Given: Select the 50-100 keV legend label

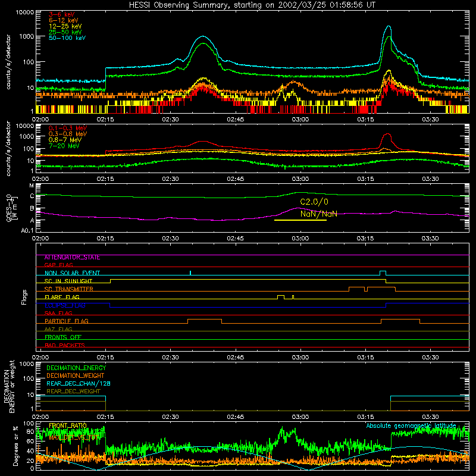Looking at the screenshot, I should click(x=67, y=38).
